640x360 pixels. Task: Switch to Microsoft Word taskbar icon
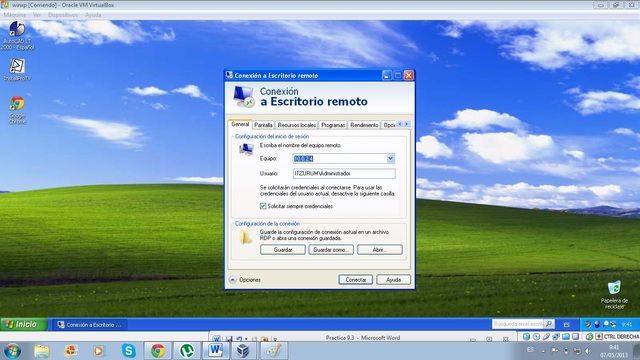click(216, 351)
